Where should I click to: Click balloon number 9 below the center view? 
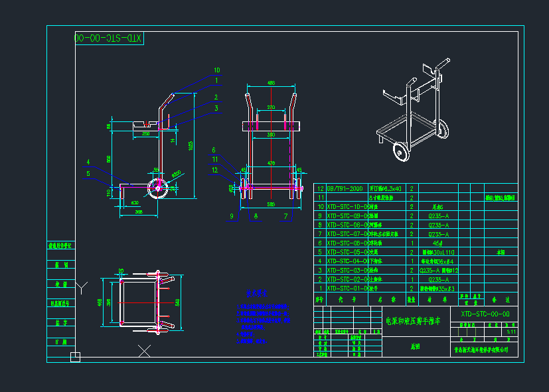click(x=230, y=214)
